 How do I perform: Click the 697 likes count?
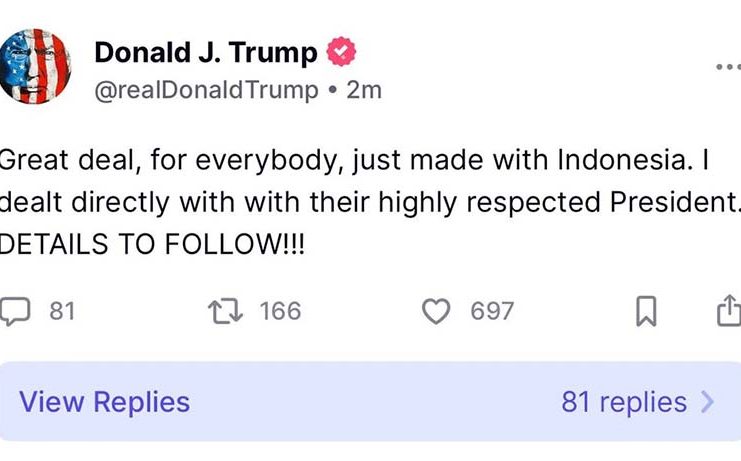(492, 312)
